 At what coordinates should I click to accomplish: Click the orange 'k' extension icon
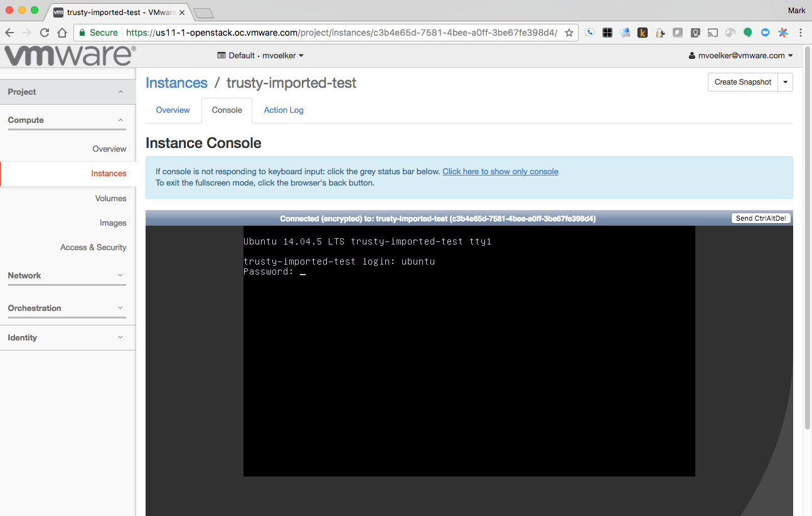click(x=643, y=33)
